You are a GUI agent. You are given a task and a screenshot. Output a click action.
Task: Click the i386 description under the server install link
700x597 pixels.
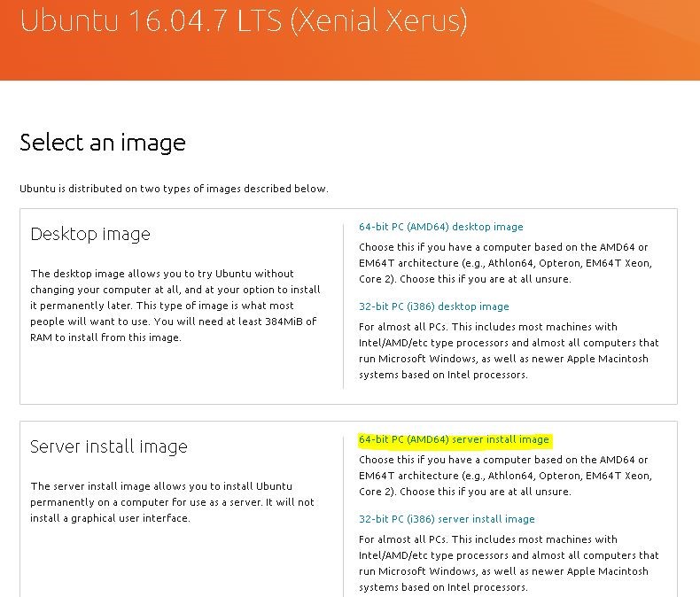click(508, 563)
